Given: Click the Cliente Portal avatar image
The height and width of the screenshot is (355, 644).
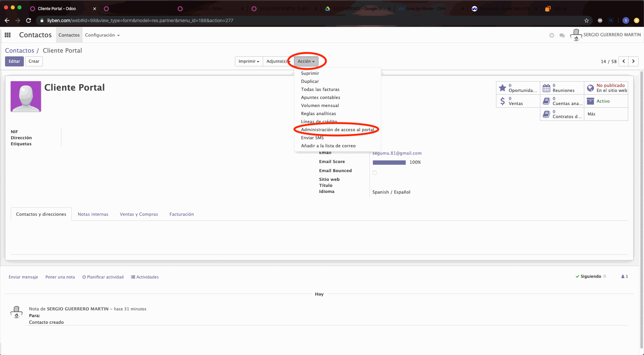Looking at the screenshot, I should click(26, 96).
